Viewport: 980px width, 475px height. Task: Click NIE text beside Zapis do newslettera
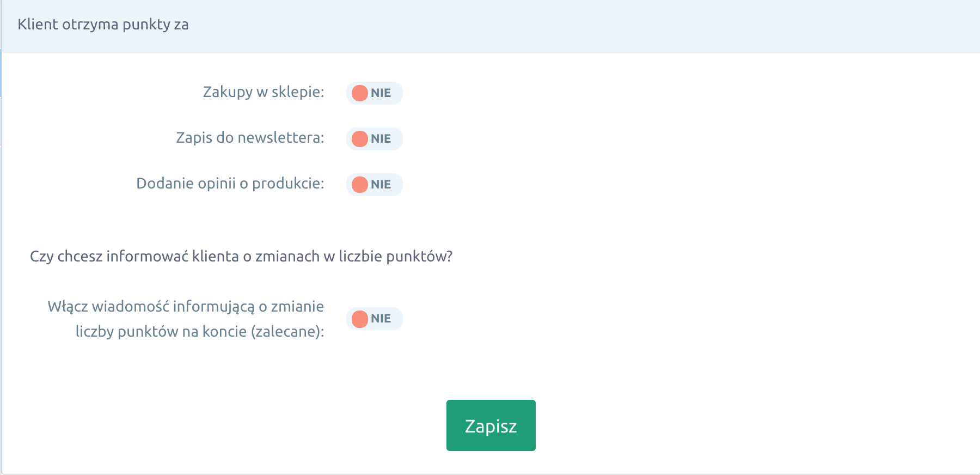(x=381, y=139)
